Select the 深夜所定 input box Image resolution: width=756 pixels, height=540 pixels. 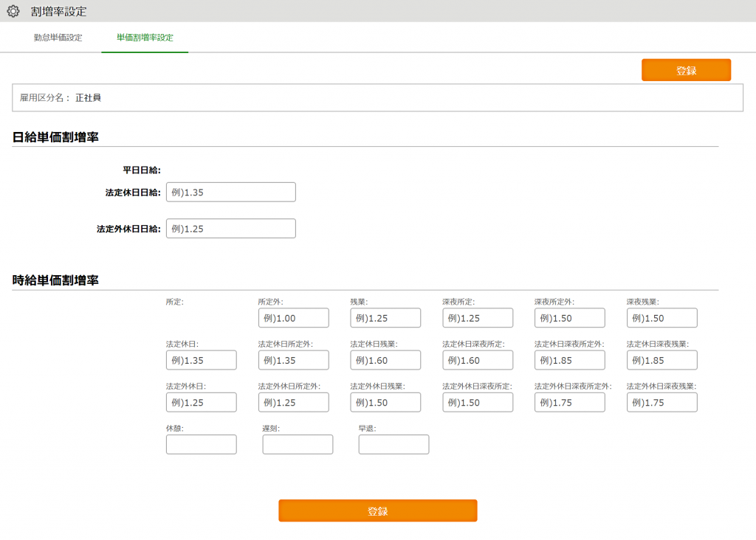[478, 318]
